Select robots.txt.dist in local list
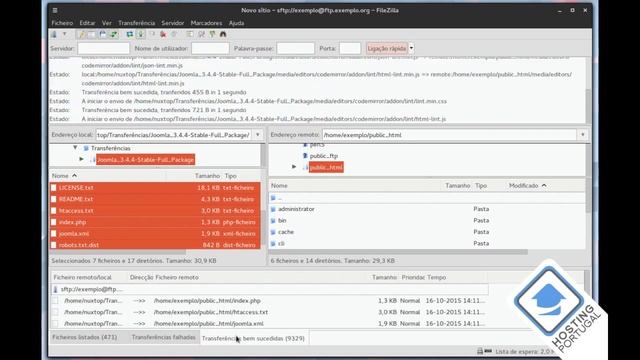 point(155,245)
